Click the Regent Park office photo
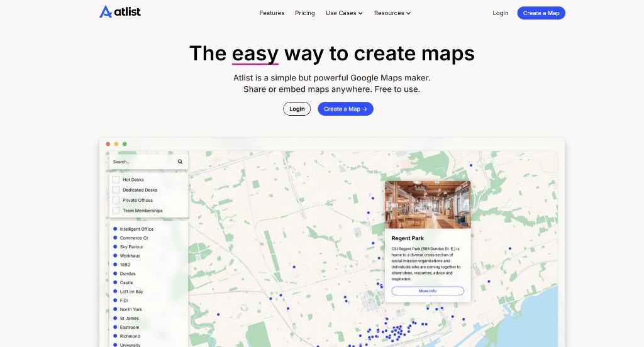 [x=428, y=204]
